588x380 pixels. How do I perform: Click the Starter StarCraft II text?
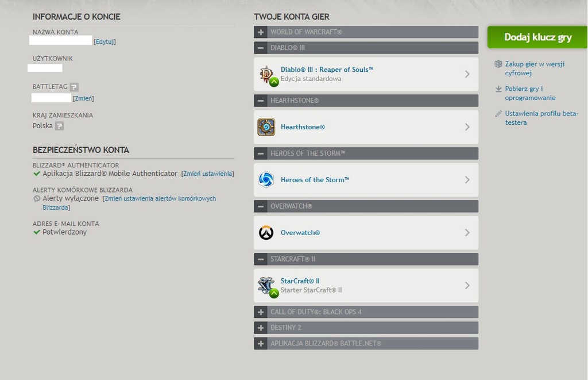coord(311,290)
